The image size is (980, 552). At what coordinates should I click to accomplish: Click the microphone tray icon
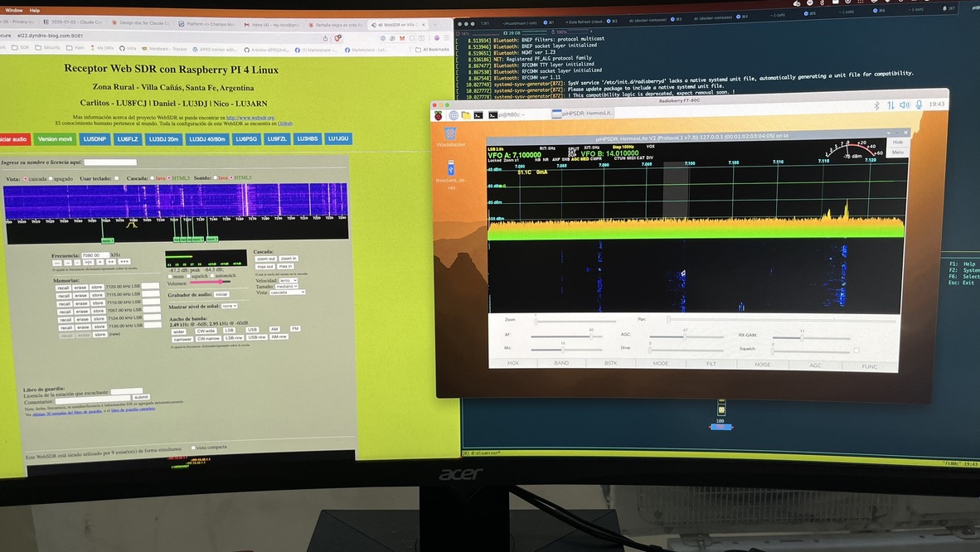(919, 105)
